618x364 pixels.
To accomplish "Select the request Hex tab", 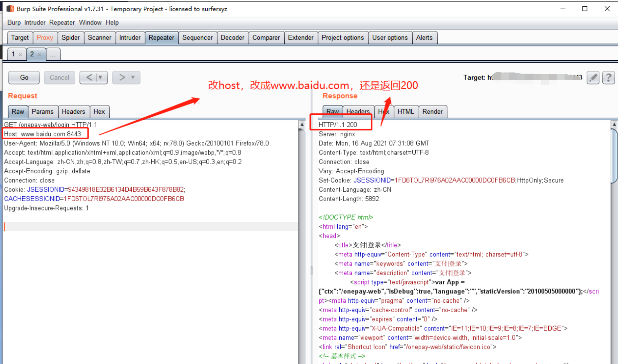I will point(99,111).
